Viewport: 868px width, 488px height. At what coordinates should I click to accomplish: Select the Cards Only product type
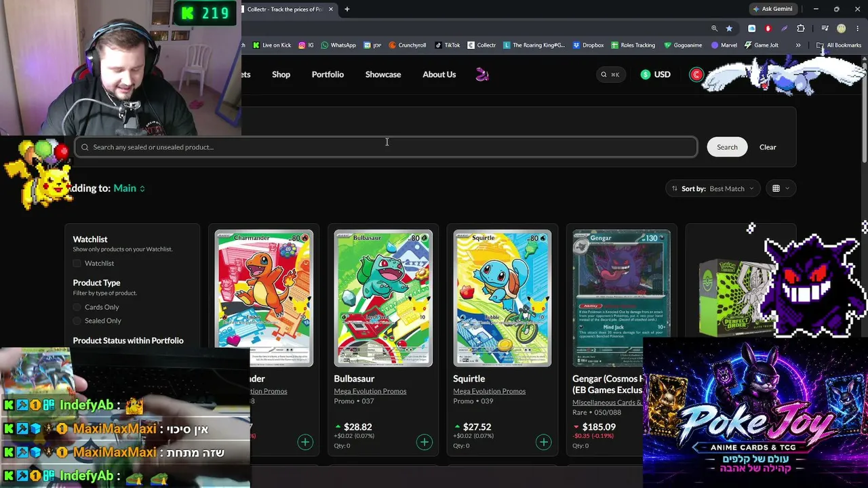click(77, 307)
